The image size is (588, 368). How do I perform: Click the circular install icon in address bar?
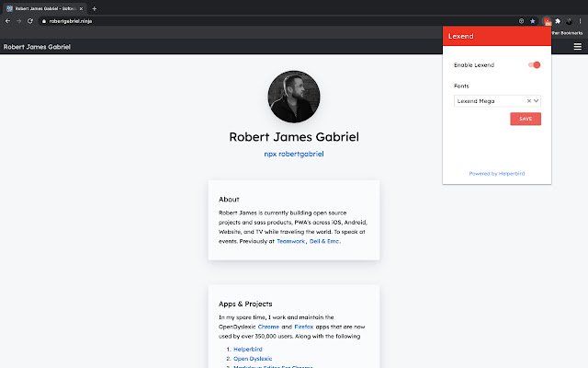point(521,21)
